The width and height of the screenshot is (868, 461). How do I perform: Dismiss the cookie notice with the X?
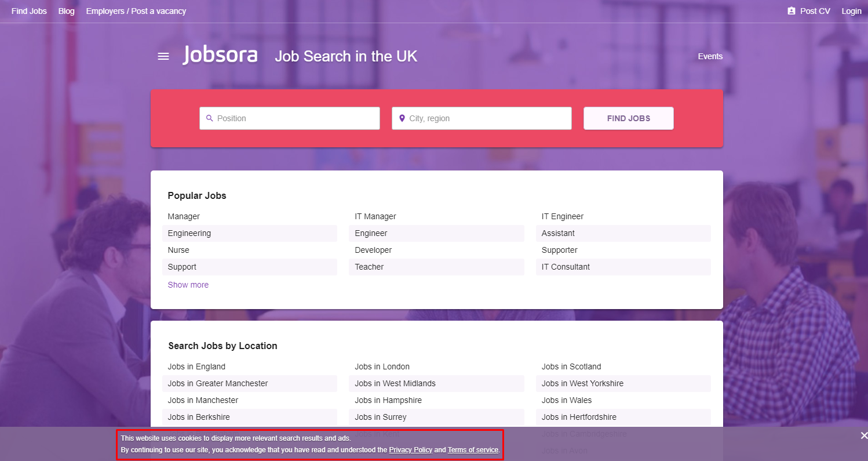[863, 435]
